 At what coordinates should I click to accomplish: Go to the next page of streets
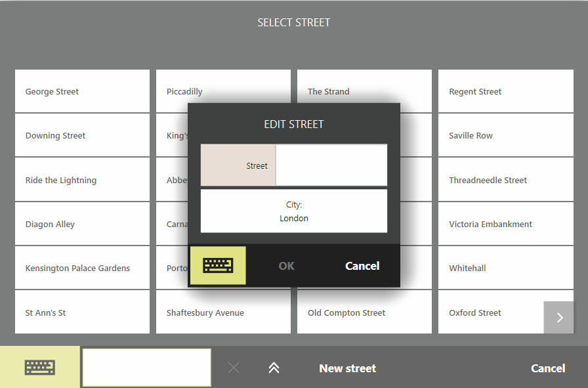click(559, 318)
